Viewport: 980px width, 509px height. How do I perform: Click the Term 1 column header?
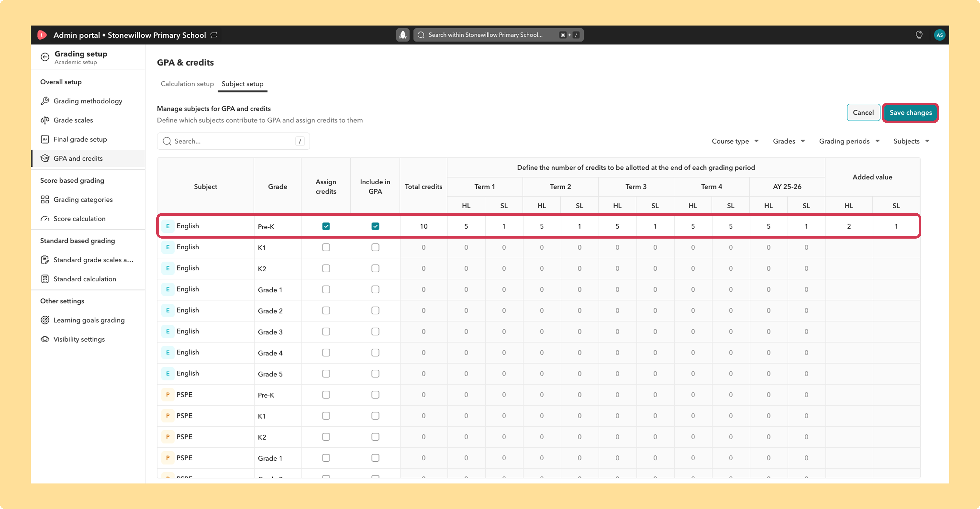point(485,187)
